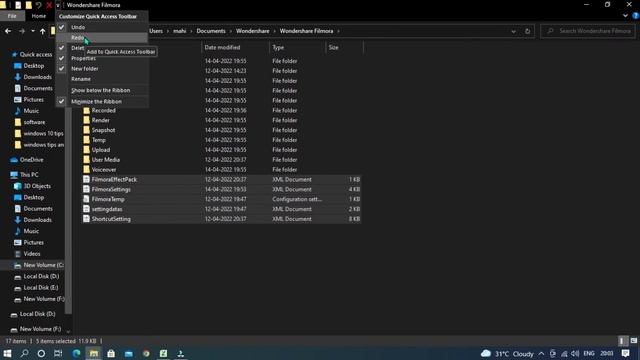640x360 pixels.
Task: Click the navigation pane vertical scrollbar
Action: (x=68, y=212)
